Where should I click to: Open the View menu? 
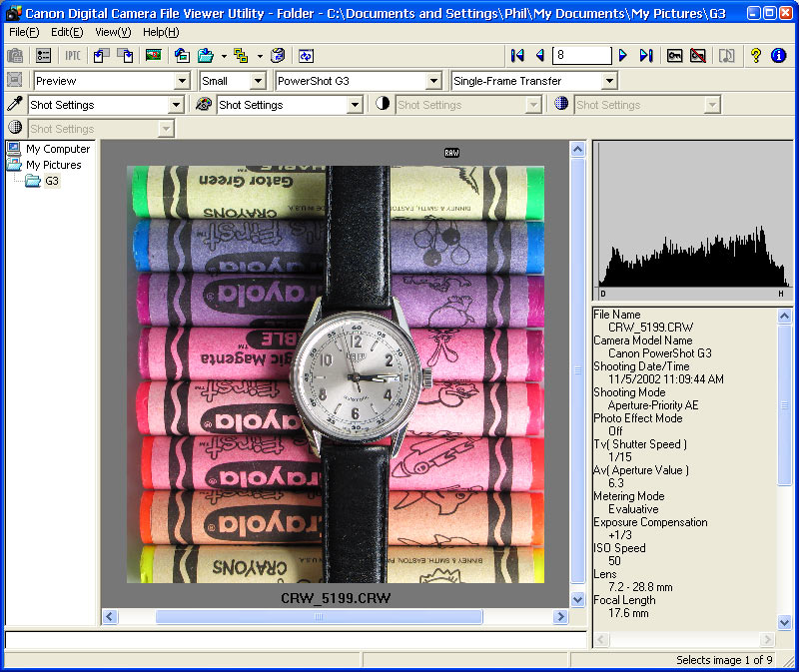pos(113,32)
